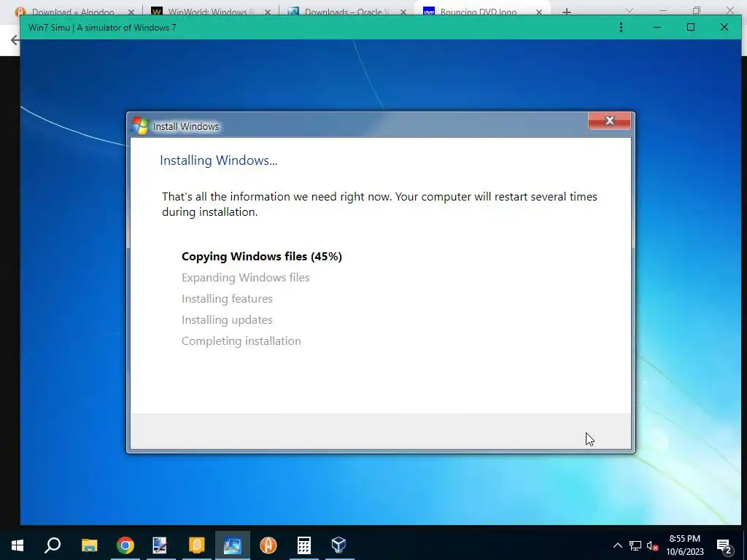Launch Google Chrome from the taskbar

[x=125, y=545]
